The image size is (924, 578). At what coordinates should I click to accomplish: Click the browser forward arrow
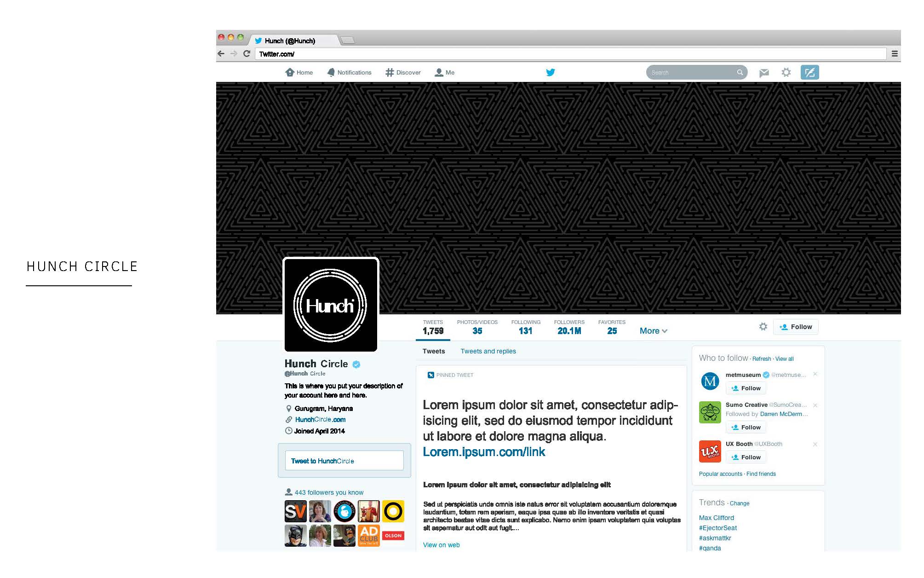click(x=234, y=54)
